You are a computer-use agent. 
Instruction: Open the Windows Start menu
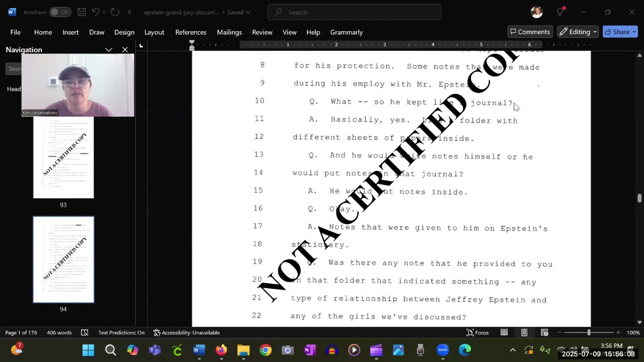pyautogui.click(x=88, y=350)
